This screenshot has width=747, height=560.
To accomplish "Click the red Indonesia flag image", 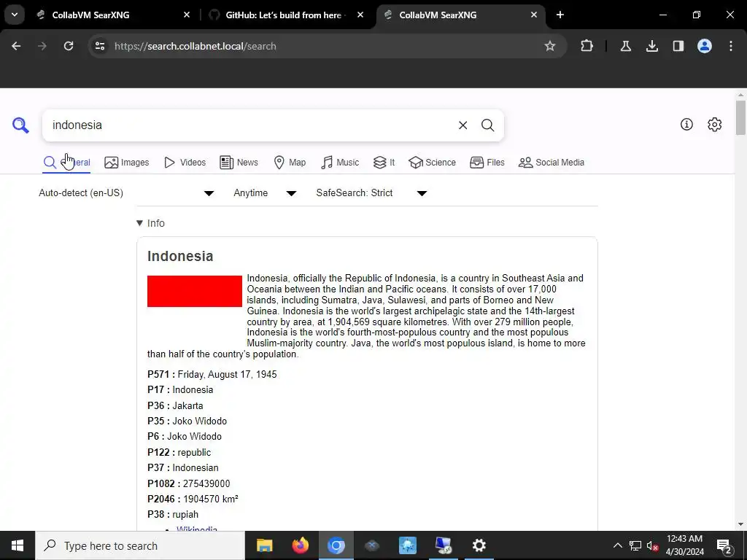I will (194, 291).
